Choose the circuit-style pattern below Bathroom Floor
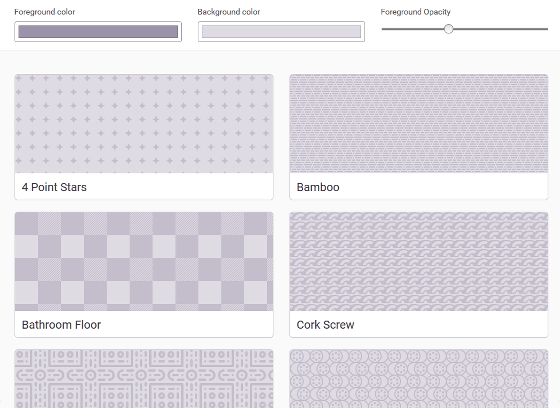Viewport: 560px width, 408px height. pos(144,379)
